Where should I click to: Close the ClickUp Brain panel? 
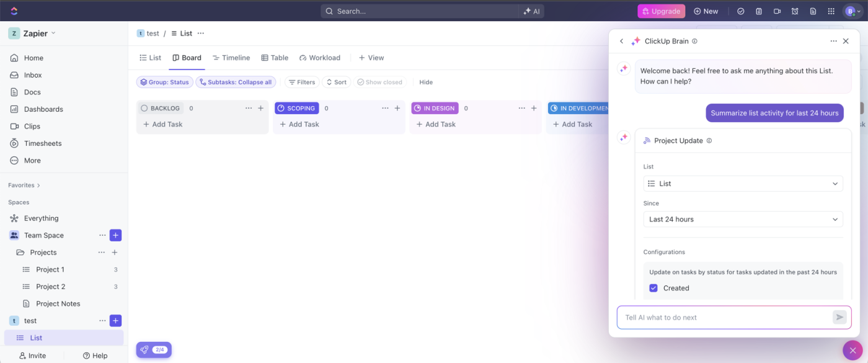point(846,41)
